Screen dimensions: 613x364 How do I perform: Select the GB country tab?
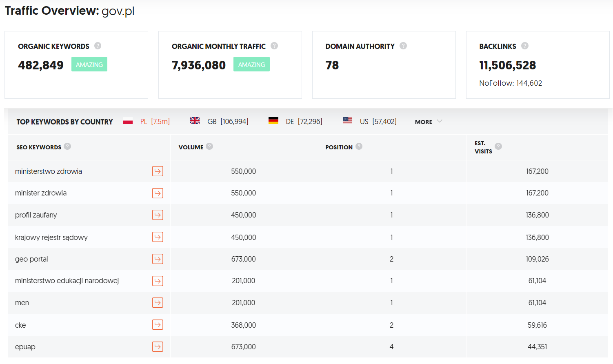pos(219,121)
